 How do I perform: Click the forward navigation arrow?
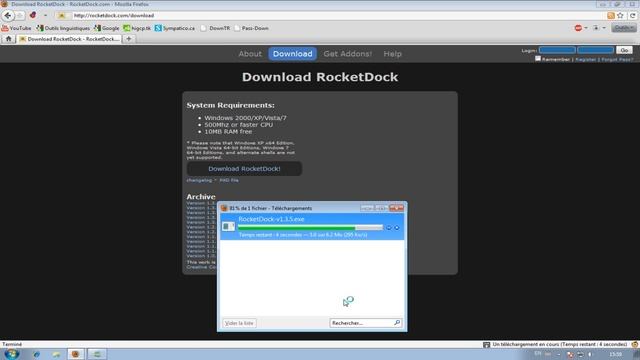coord(20,16)
